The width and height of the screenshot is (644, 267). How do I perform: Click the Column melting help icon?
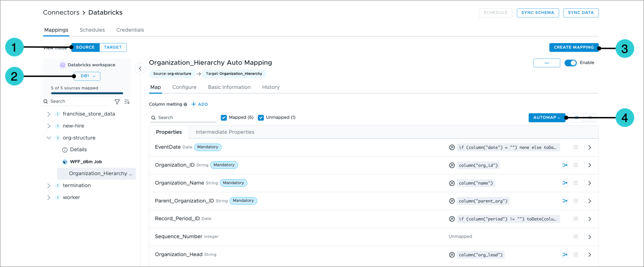click(185, 104)
